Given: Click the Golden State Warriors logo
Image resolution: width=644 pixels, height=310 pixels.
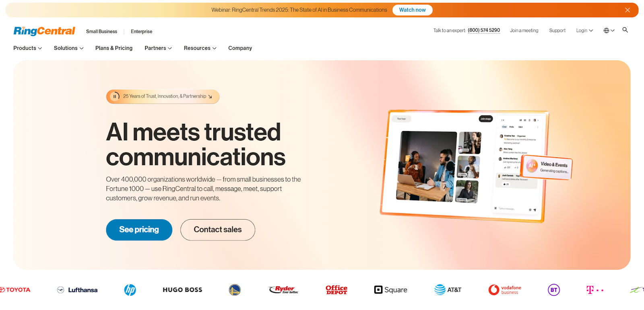Looking at the screenshot, I should [x=235, y=290].
